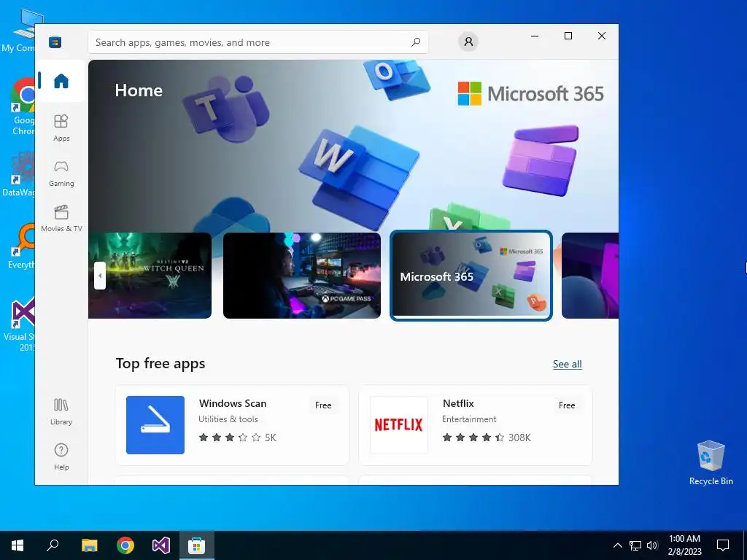The width and height of the screenshot is (747, 560).
Task: Minimize the Microsoft Store window
Action: pyautogui.click(x=535, y=36)
